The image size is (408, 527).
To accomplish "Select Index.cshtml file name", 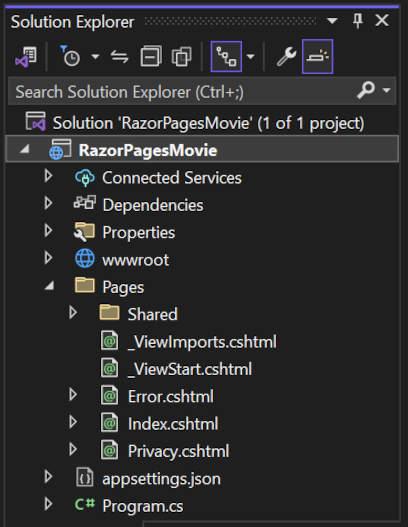I will [x=173, y=424].
